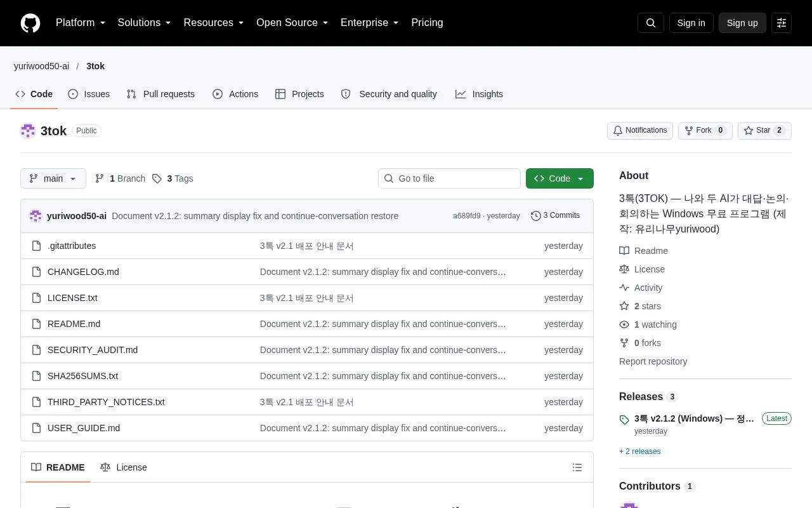Click the + 2 releases link
Viewport: 812px width, 508px height.
(640, 451)
